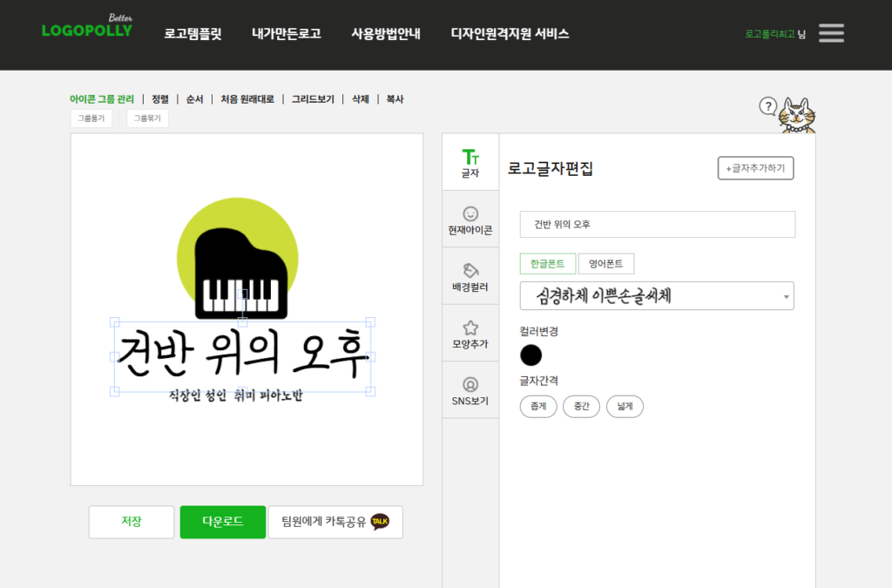Set letter spacing to 중간

(x=581, y=407)
